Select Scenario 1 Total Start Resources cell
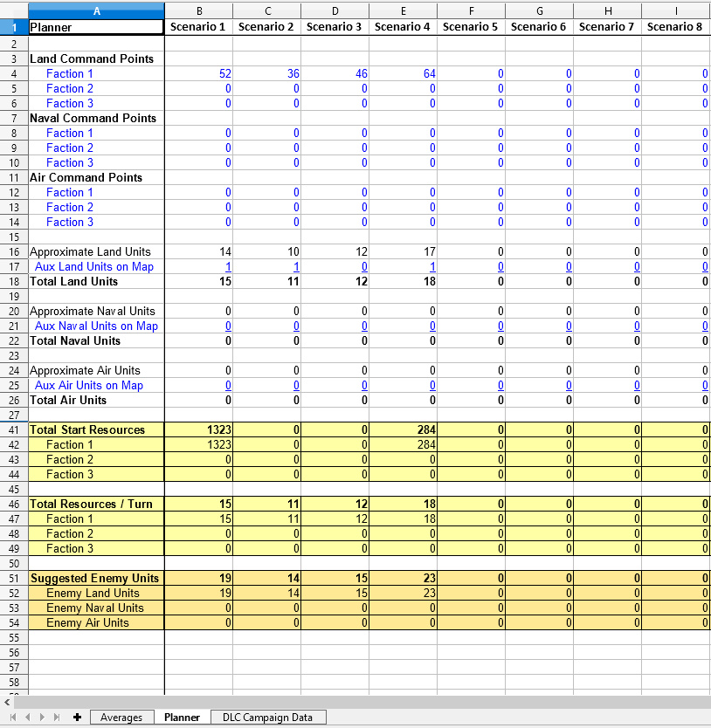The height and width of the screenshot is (728, 711). (x=198, y=429)
